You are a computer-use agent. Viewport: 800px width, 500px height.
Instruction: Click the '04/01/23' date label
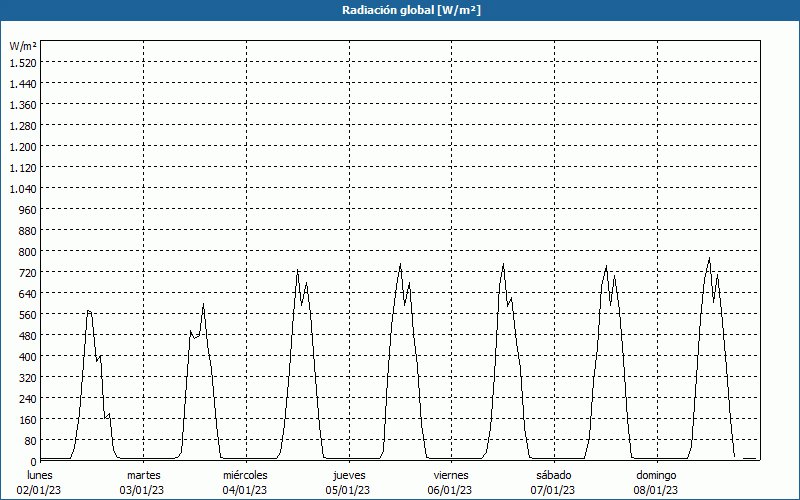245,490
